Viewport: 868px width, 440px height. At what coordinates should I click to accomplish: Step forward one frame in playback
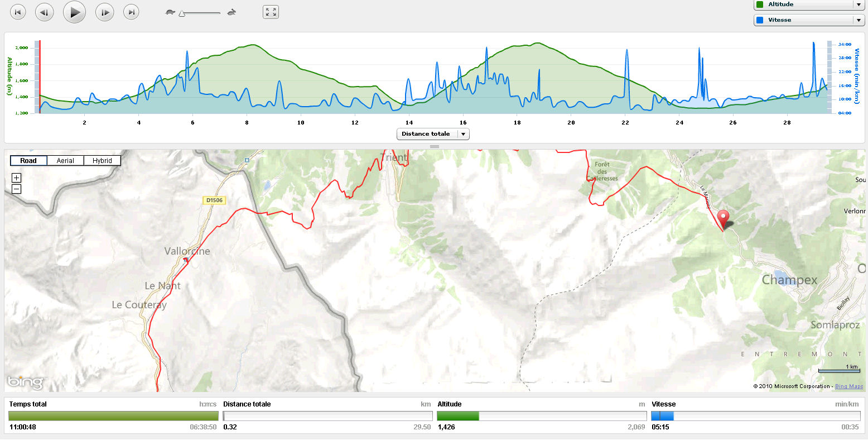104,12
